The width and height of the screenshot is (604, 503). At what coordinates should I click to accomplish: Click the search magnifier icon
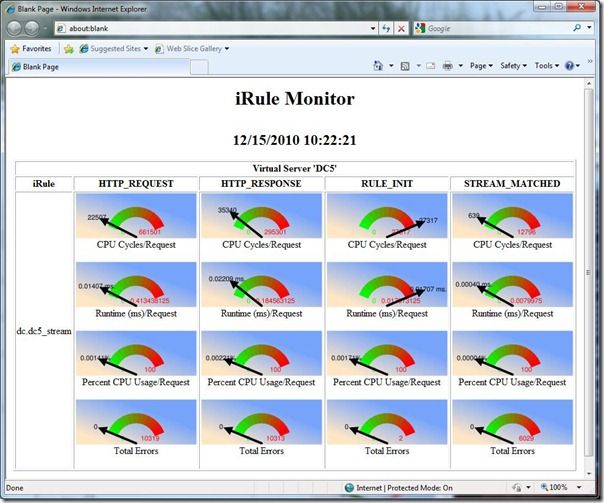577,28
